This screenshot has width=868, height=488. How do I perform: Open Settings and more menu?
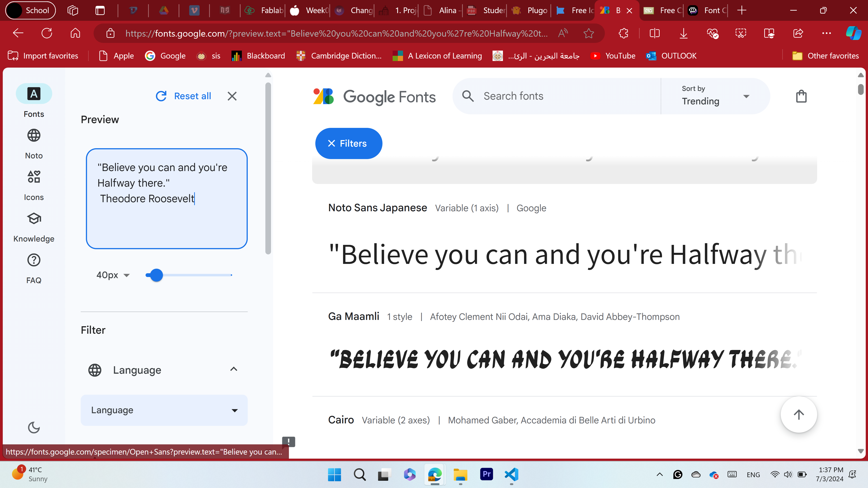coord(826,33)
